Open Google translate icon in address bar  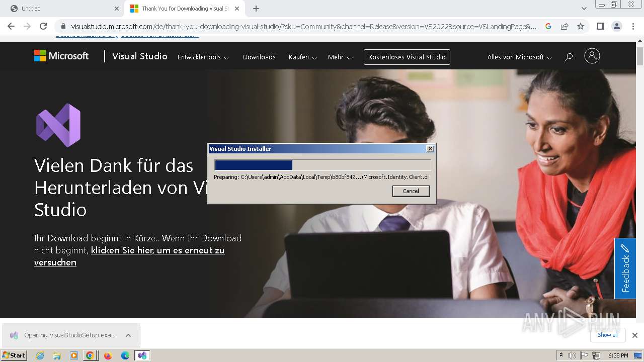point(548,26)
